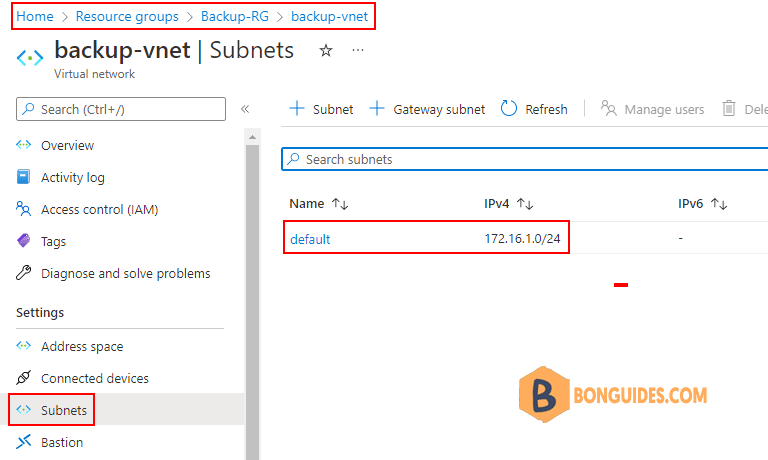Open the default subnet link
This screenshot has width=768, height=460.
310,239
